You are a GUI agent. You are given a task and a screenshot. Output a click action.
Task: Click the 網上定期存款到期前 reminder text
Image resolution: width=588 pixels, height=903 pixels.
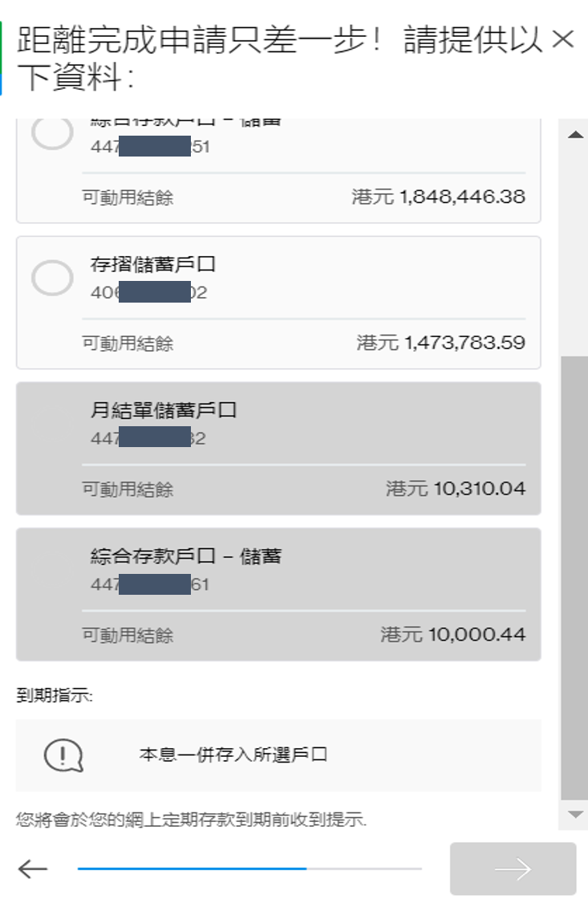click(192, 820)
